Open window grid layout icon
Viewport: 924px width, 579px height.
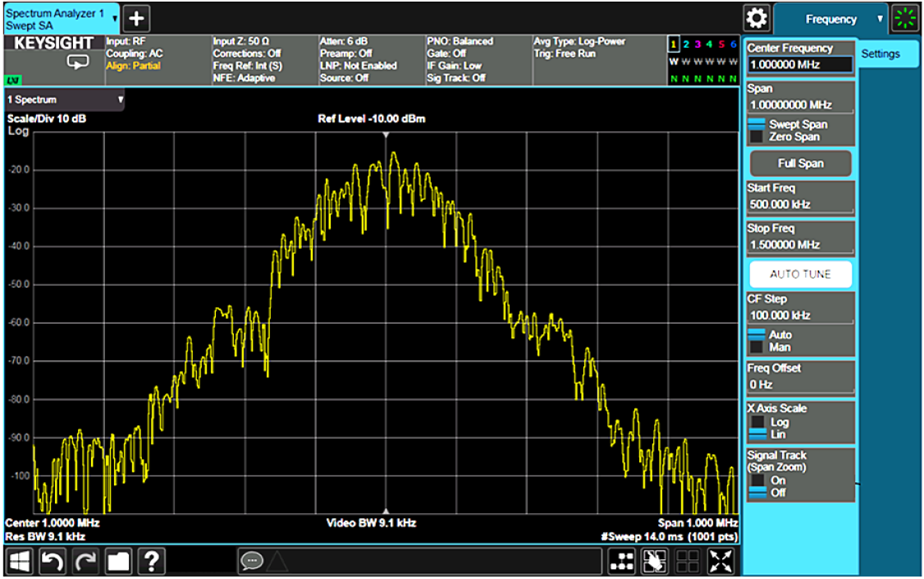688,561
